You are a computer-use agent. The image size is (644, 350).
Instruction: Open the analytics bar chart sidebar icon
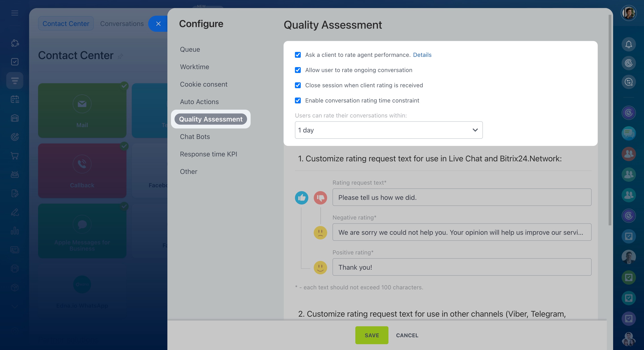(15, 231)
